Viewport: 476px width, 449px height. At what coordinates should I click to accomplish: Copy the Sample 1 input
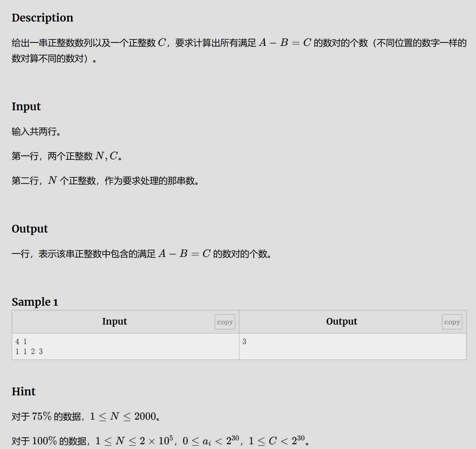click(225, 322)
